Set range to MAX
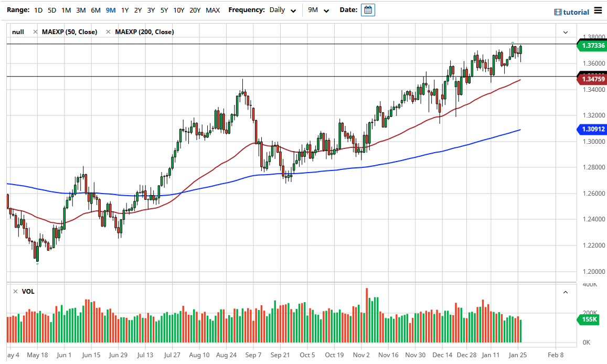The width and height of the screenshot is (607, 364). coord(213,10)
